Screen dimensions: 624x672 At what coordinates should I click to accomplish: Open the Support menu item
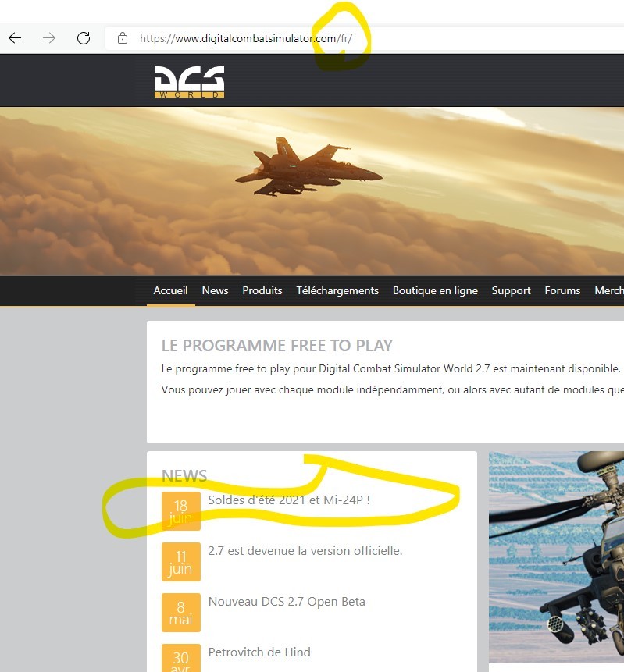coord(512,290)
